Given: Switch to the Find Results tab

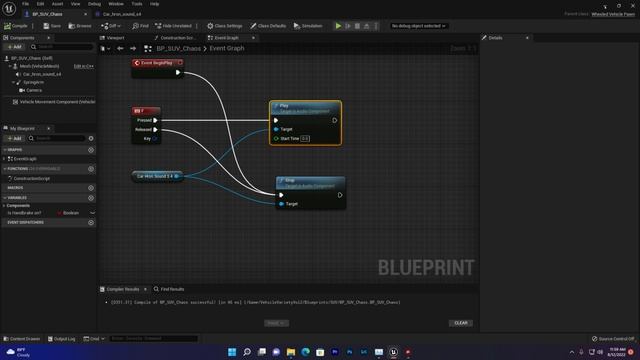Looking at the screenshot, I should [169, 289].
